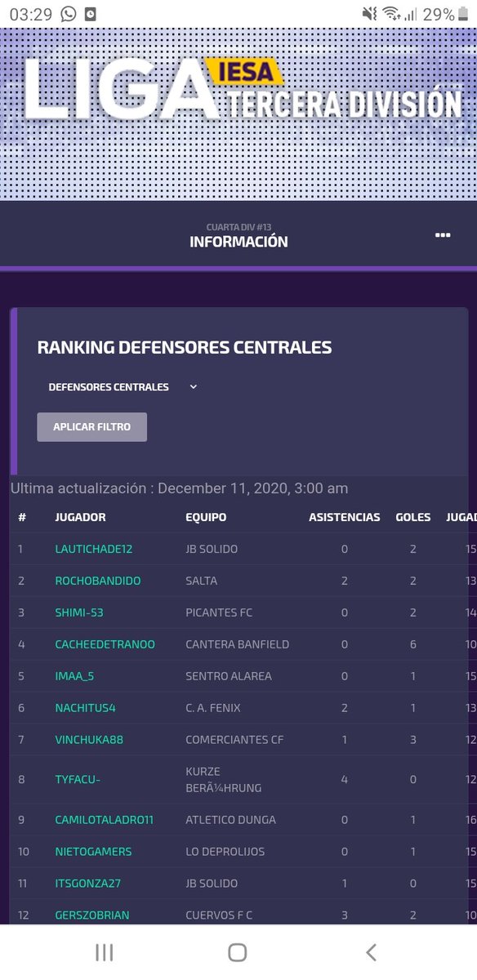This screenshot has width=477, height=980.
Task: Open recent apps from navigation bar
Action: [104, 952]
